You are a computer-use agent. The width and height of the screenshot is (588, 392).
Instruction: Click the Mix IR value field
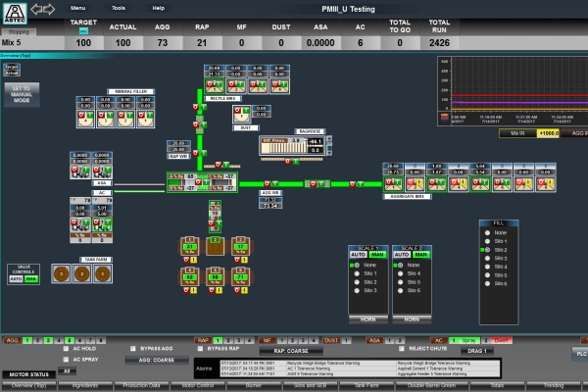coord(548,133)
